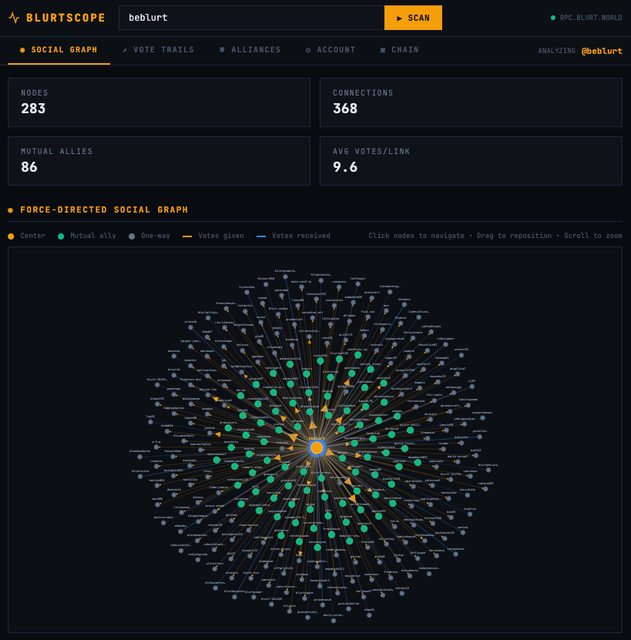Click the blue Votes received legend line

[x=261, y=236]
